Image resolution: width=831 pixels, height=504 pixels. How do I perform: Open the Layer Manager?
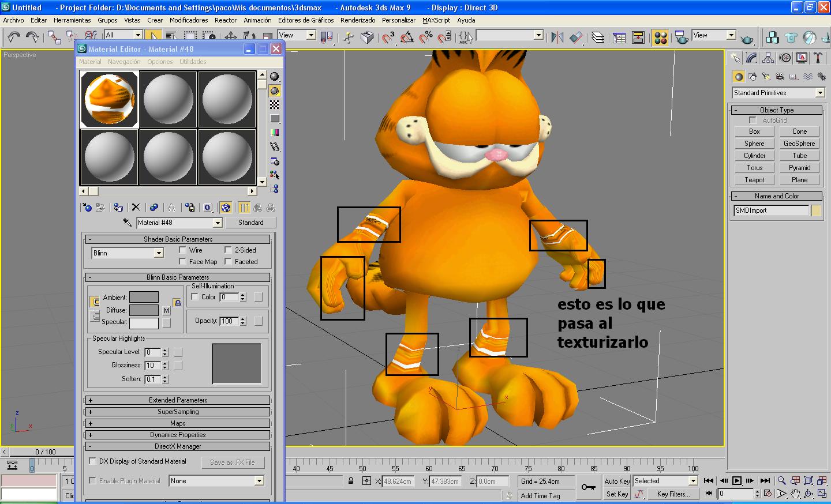point(598,37)
